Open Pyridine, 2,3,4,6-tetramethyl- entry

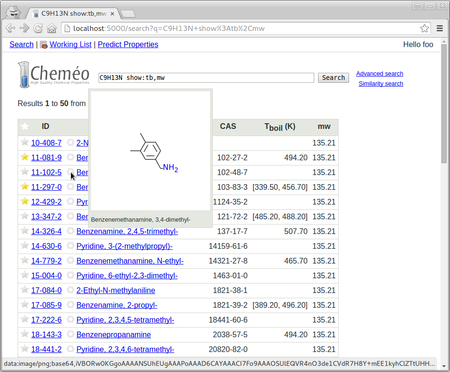[x=125, y=349]
